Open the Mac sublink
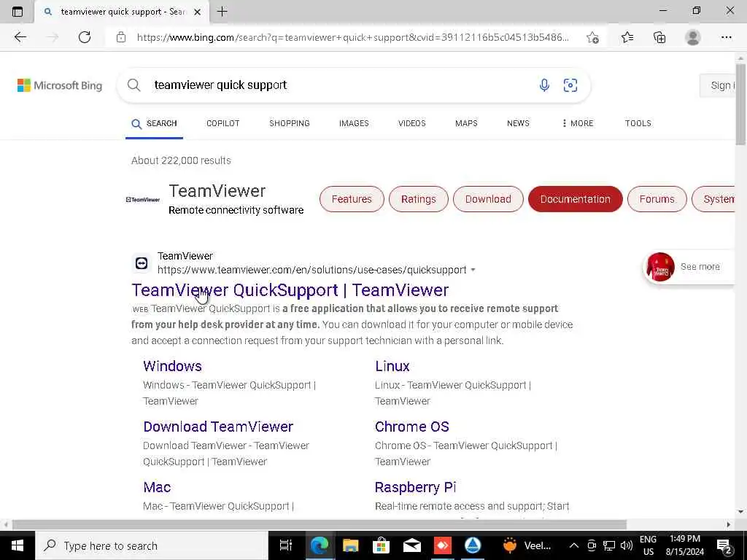747x560 pixels. [157, 487]
